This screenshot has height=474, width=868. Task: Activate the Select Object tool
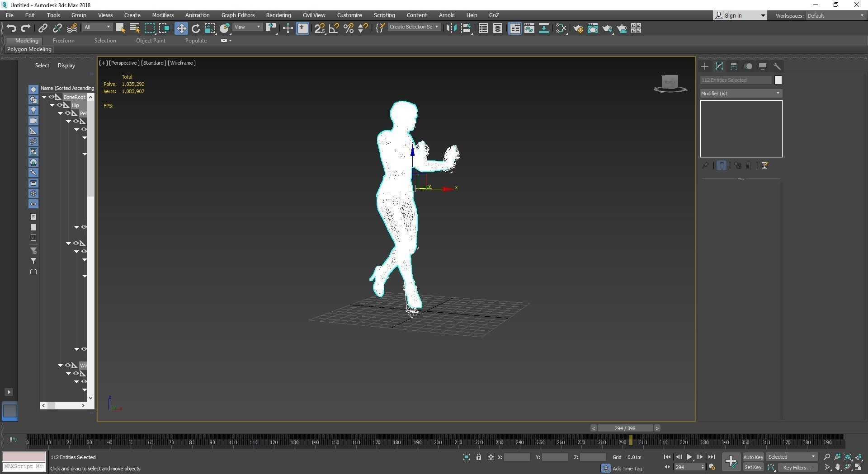(x=120, y=28)
